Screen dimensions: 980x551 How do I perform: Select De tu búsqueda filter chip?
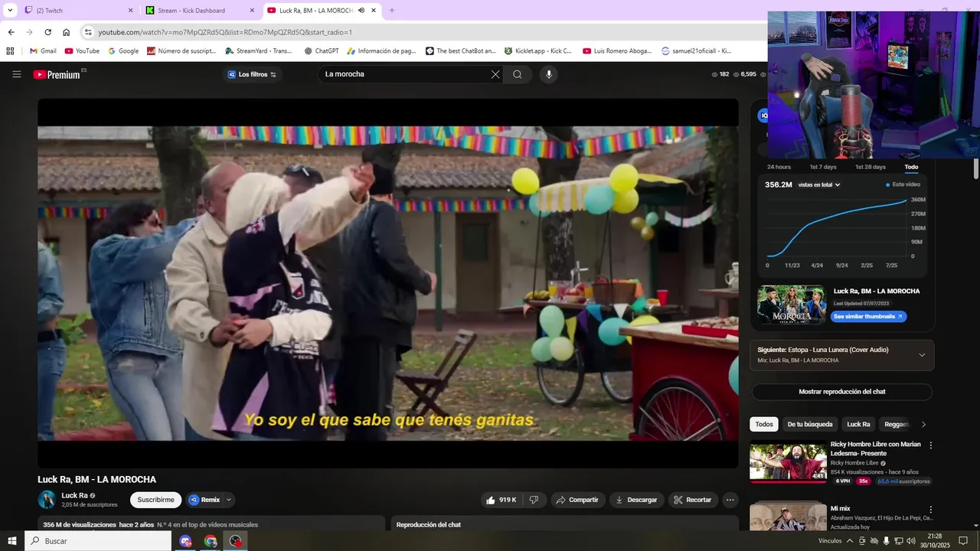tap(809, 424)
